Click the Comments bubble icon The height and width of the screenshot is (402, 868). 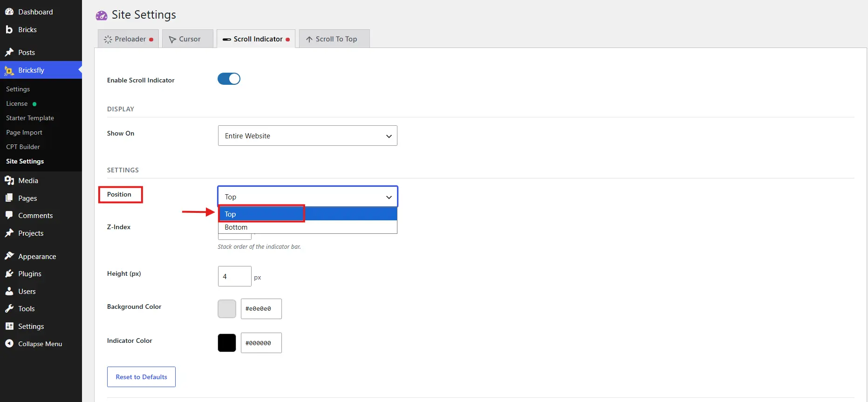[x=9, y=215]
